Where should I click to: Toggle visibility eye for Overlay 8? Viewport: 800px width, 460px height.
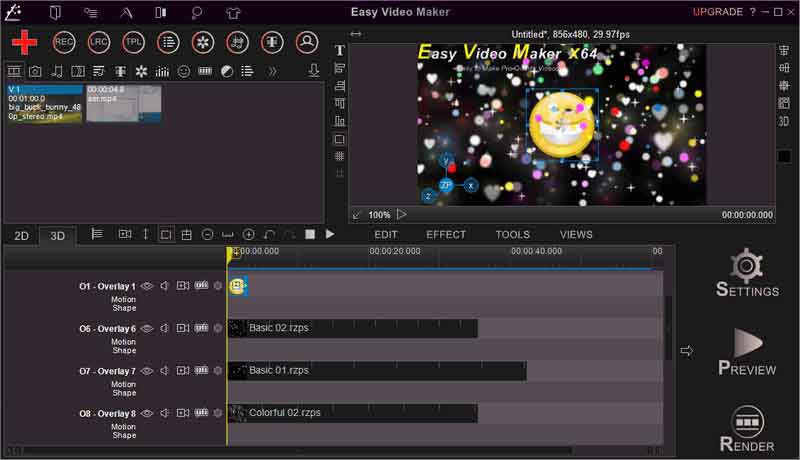tap(147, 413)
